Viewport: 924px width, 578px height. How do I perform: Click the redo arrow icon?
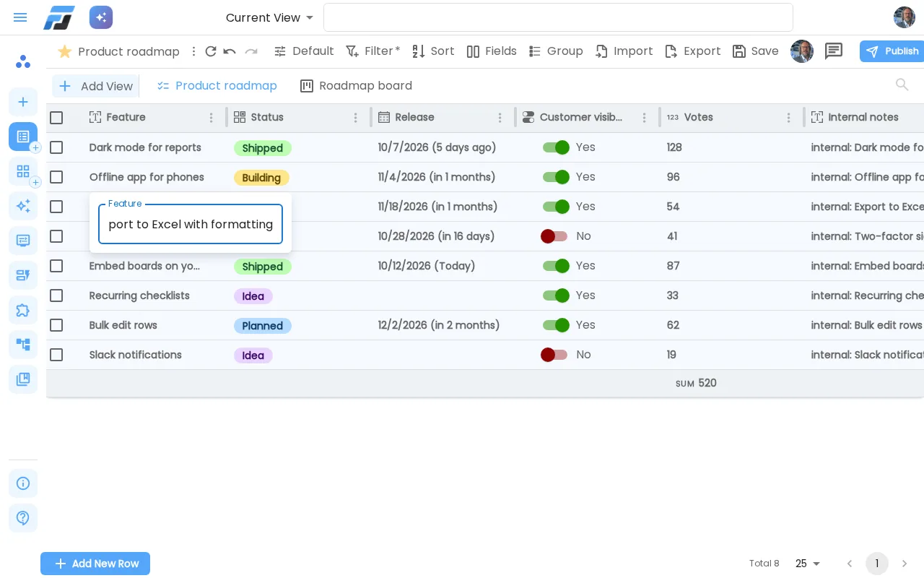(251, 51)
